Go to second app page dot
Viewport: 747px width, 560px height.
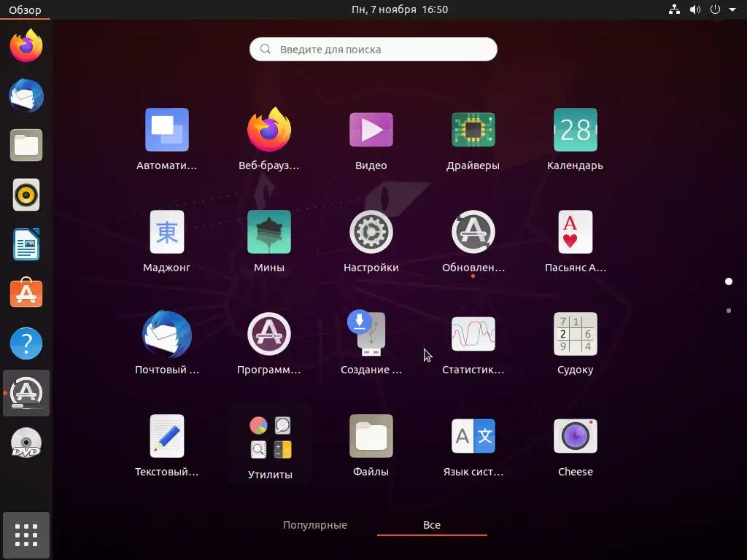(x=729, y=311)
